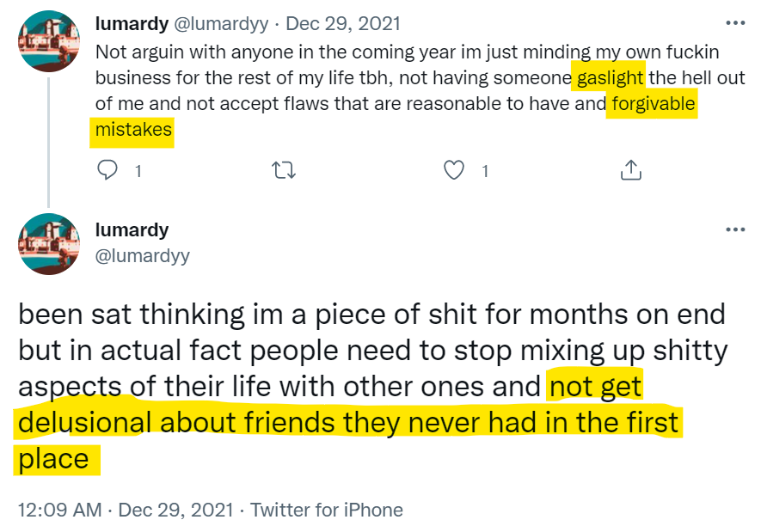761x532 pixels.
Task: Click lumardy's avatar on the top tweet
Action: coord(49,41)
